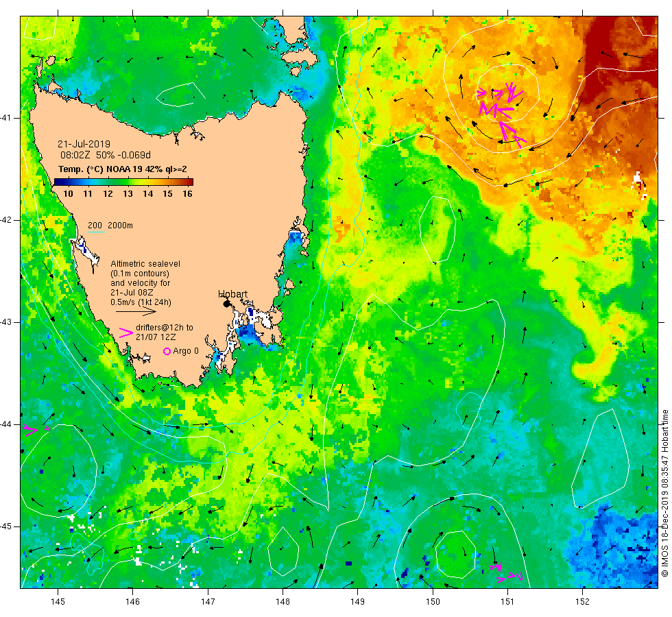Click the temperature colour scale bar

124,182
